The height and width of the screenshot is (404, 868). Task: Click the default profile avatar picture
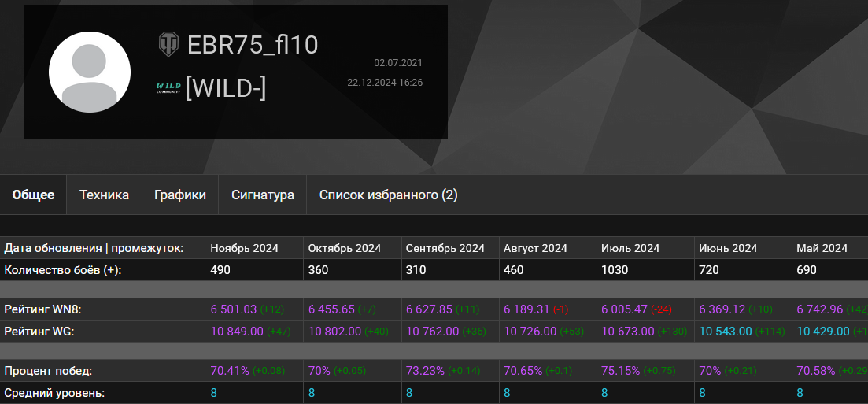pos(90,72)
